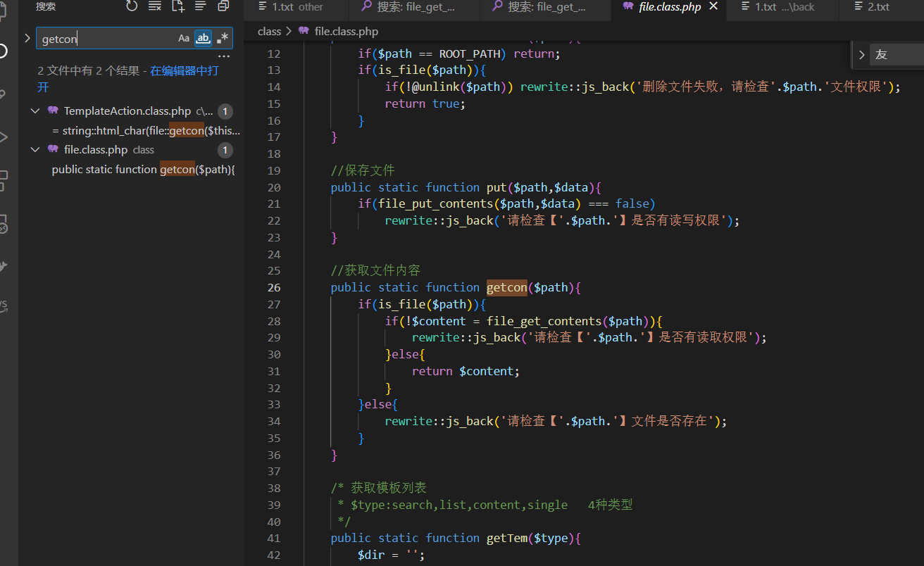Select the TemplateAction.class.php file row
Screen dimensions: 924x566
coord(132,111)
